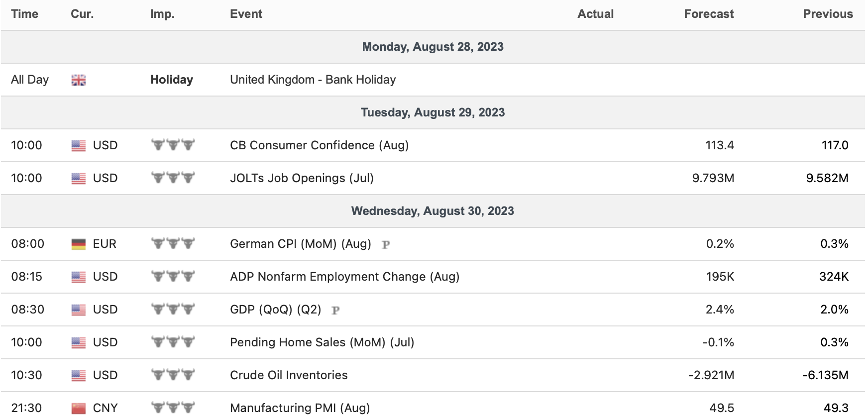Open the Crude Oil Inventories event
This screenshot has height=420, width=868.
289,375
